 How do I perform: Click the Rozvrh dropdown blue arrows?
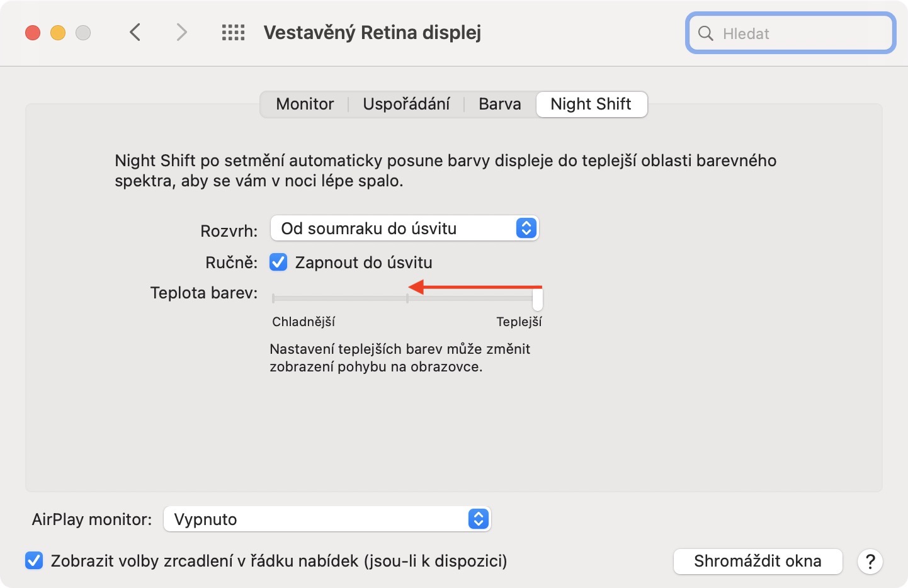526,228
